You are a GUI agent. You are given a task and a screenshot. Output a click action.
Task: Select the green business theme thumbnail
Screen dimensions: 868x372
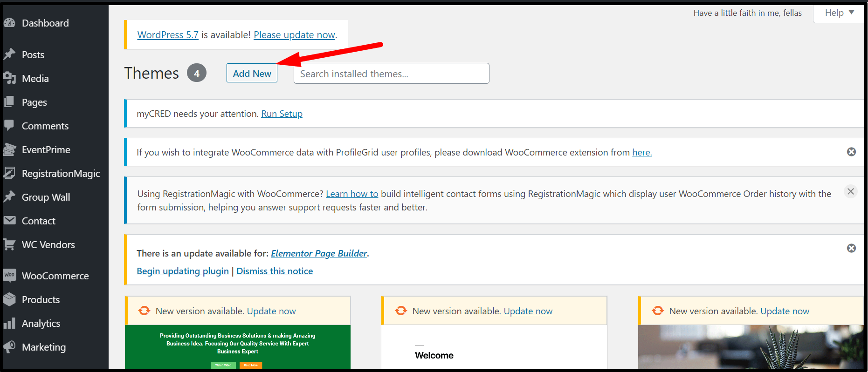point(237,346)
